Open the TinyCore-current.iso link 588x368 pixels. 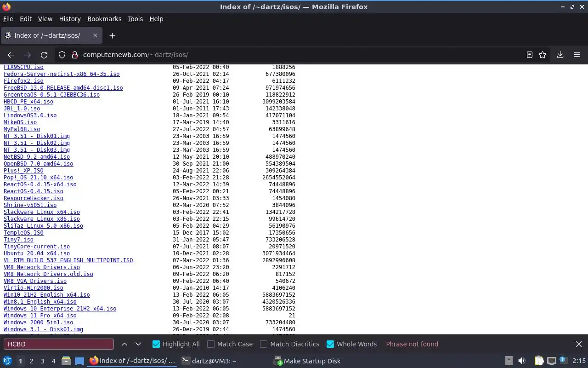(37, 247)
